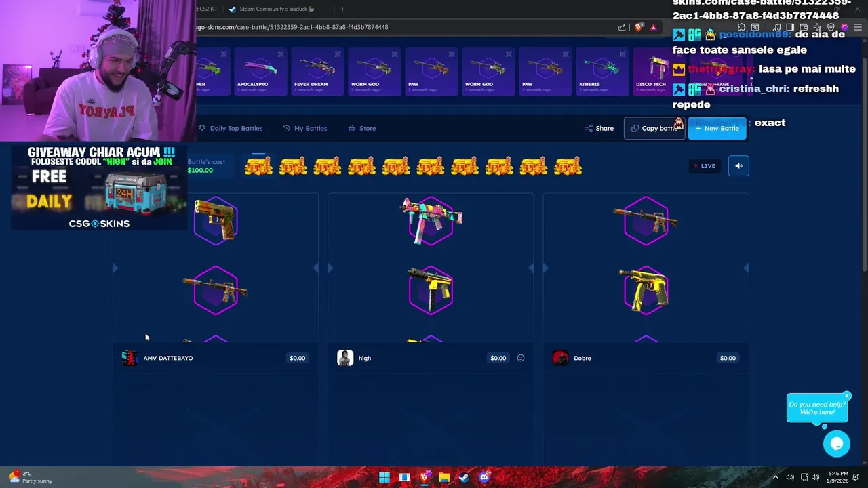
Task: Open File Explorer from the taskbar
Action: click(x=444, y=478)
